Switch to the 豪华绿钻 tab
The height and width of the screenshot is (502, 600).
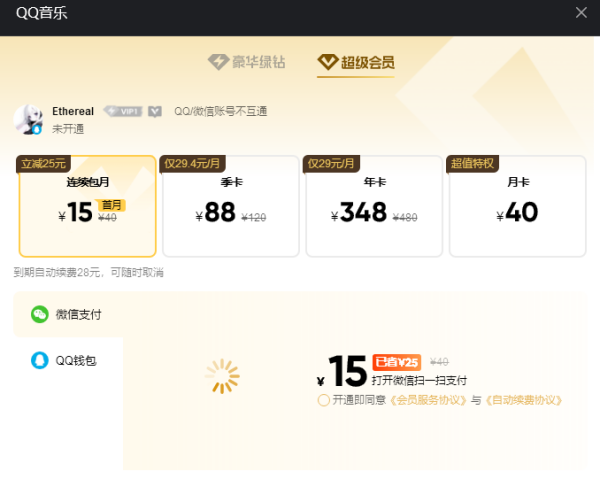246,62
